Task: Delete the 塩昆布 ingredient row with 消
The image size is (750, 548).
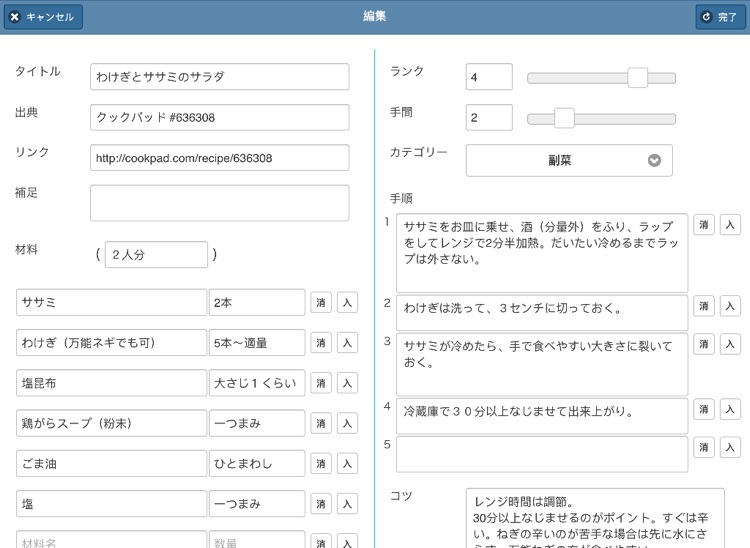Action: (321, 383)
